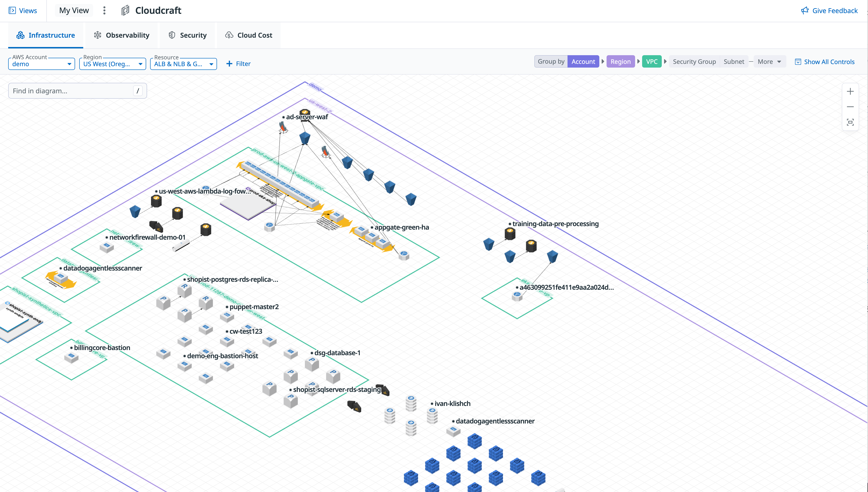Click the shopist-synthetics-vpc label
Screen dimensions: 868x492
point(36,302)
